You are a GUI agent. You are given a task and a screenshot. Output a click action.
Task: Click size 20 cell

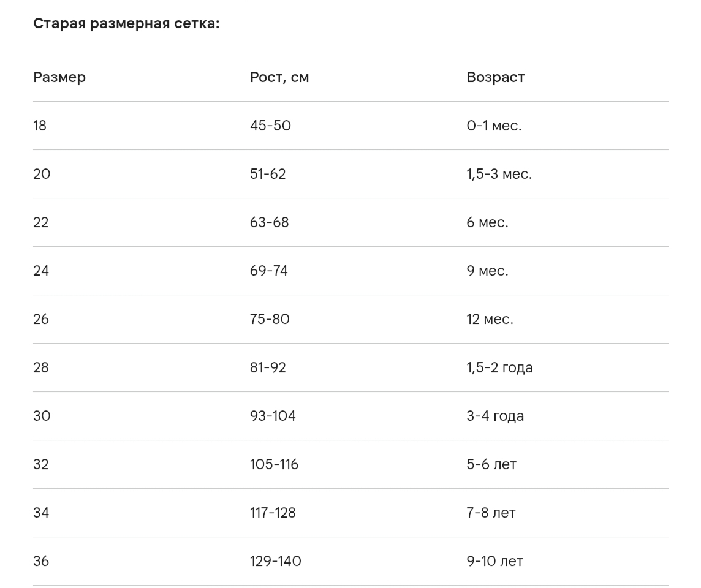[42, 174]
